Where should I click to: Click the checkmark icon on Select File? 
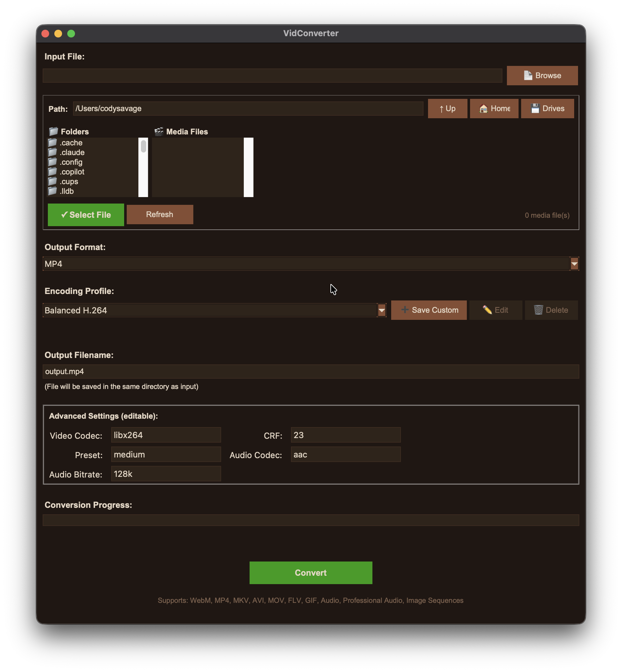pyautogui.click(x=64, y=215)
